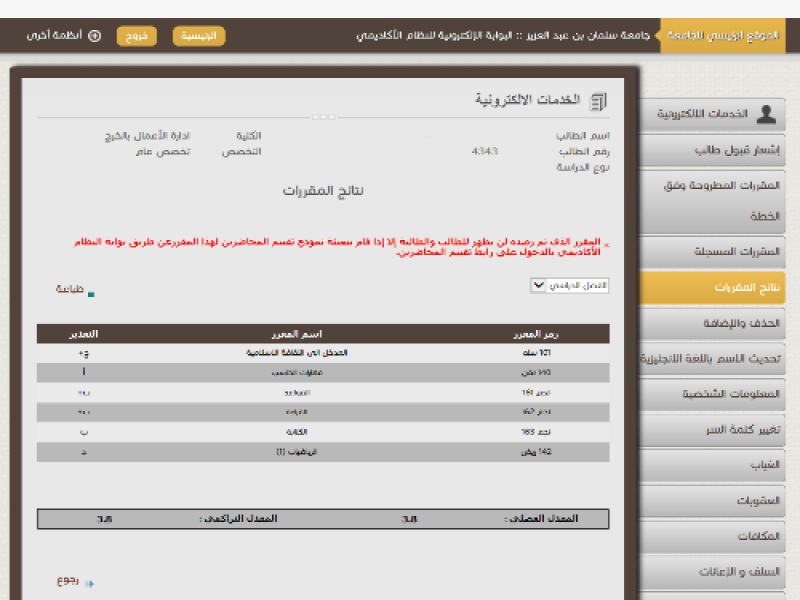This screenshot has width=800, height=600.
Task: Open الحذف والإضافة sidebar item
Action: (718, 323)
